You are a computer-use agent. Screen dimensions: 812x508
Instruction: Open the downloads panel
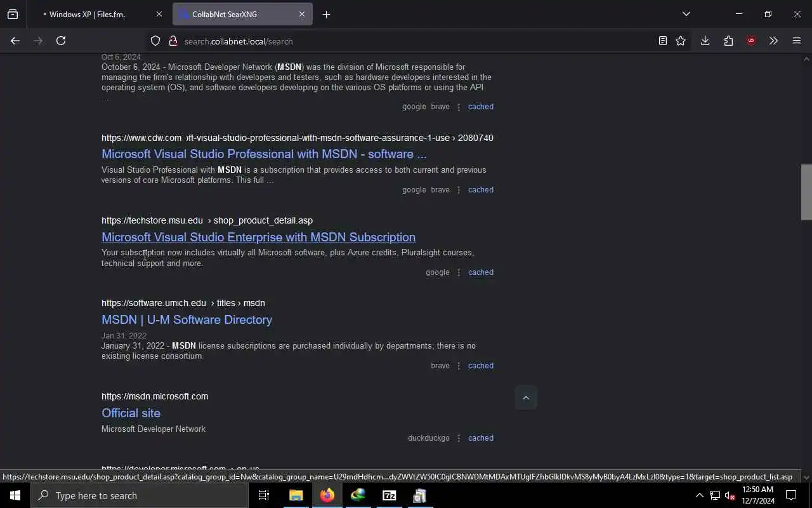(705, 41)
